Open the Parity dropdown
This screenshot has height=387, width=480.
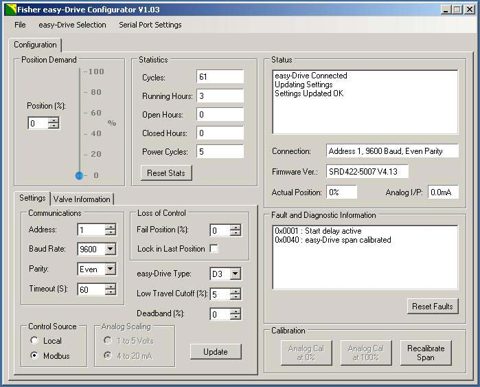click(x=110, y=269)
